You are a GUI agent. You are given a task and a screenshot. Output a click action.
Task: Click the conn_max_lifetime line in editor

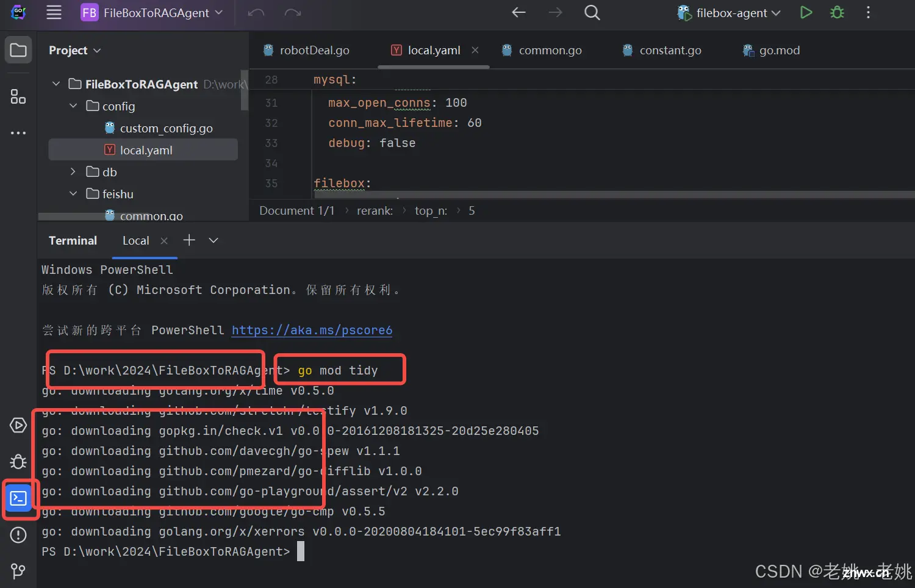pyautogui.click(x=404, y=123)
